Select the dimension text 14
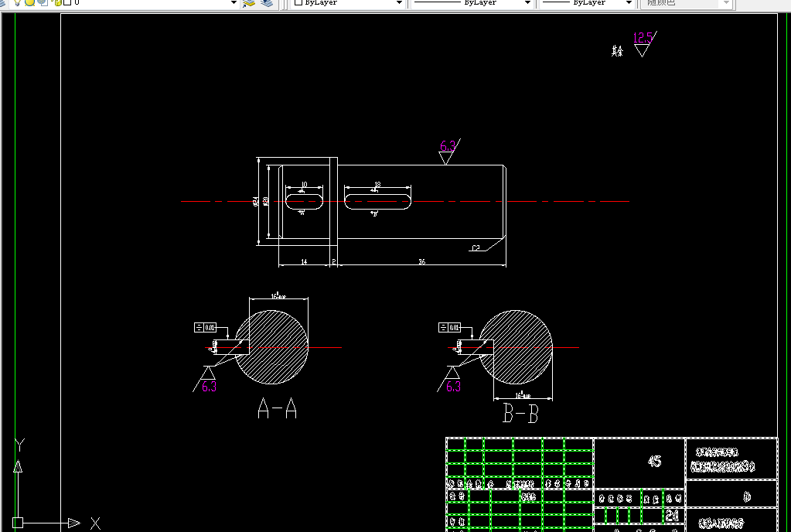Viewport: 791px width, 532px height. pyautogui.click(x=304, y=261)
